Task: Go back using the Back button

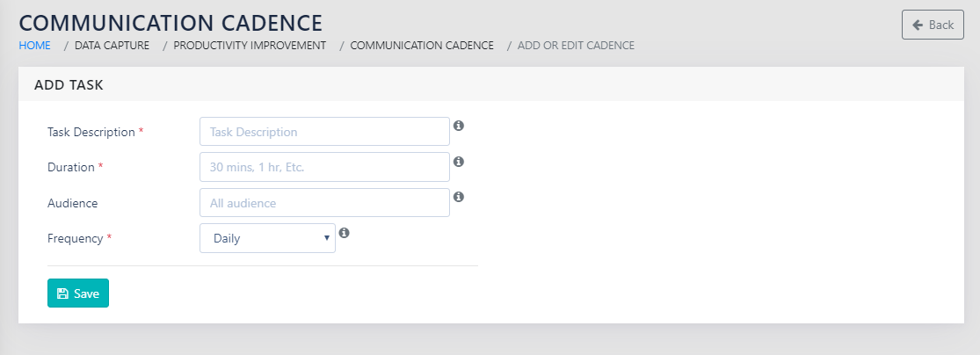Action: click(933, 25)
